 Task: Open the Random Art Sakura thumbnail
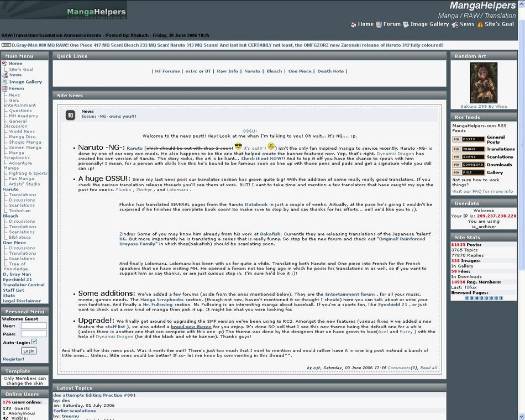[x=484, y=83]
